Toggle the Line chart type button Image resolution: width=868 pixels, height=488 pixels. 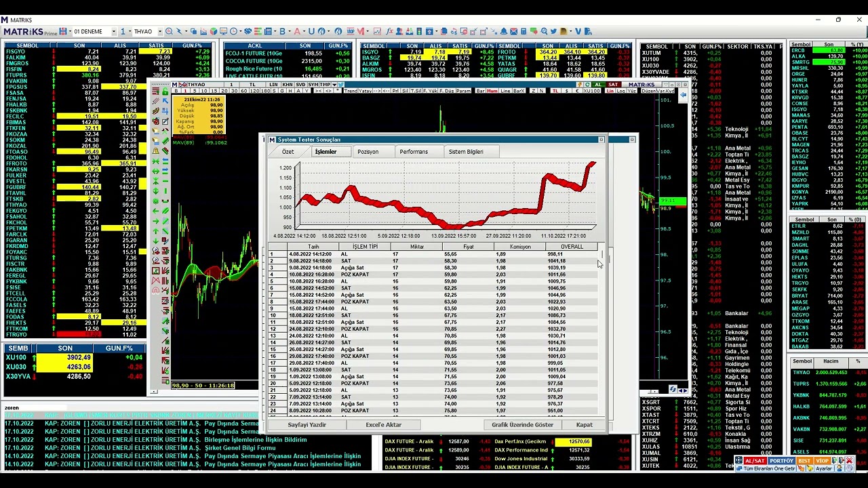point(506,91)
